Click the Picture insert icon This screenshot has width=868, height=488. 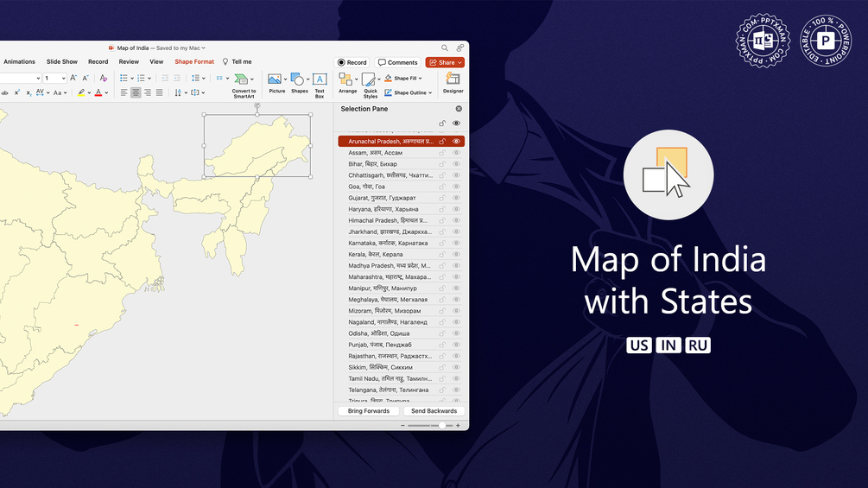(x=275, y=79)
